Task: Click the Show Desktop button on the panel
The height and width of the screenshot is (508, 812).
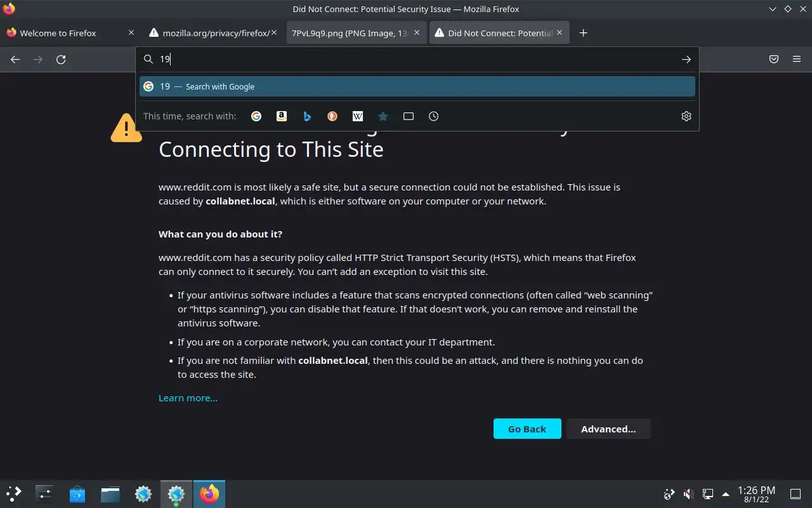Action: pyautogui.click(x=796, y=494)
